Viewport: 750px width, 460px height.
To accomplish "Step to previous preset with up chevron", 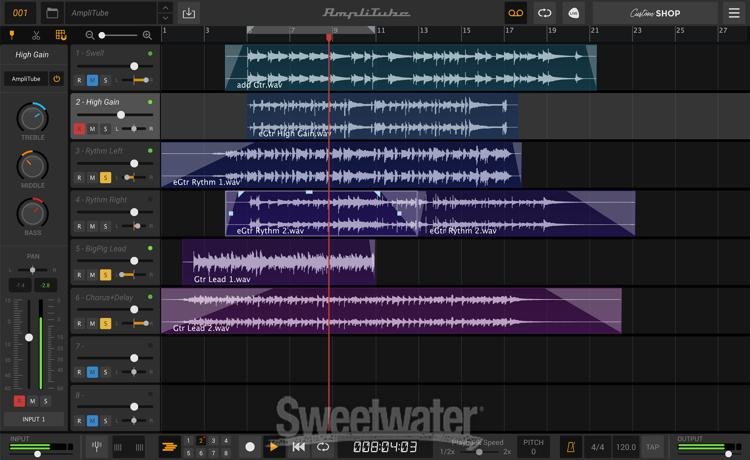I will [165, 8].
